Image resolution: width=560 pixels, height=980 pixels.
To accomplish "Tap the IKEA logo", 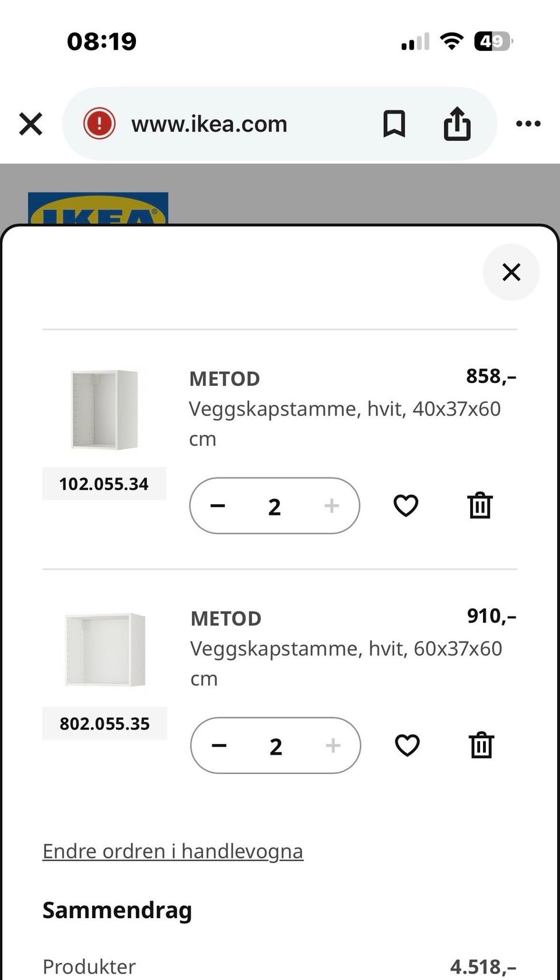I will tap(98, 208).
